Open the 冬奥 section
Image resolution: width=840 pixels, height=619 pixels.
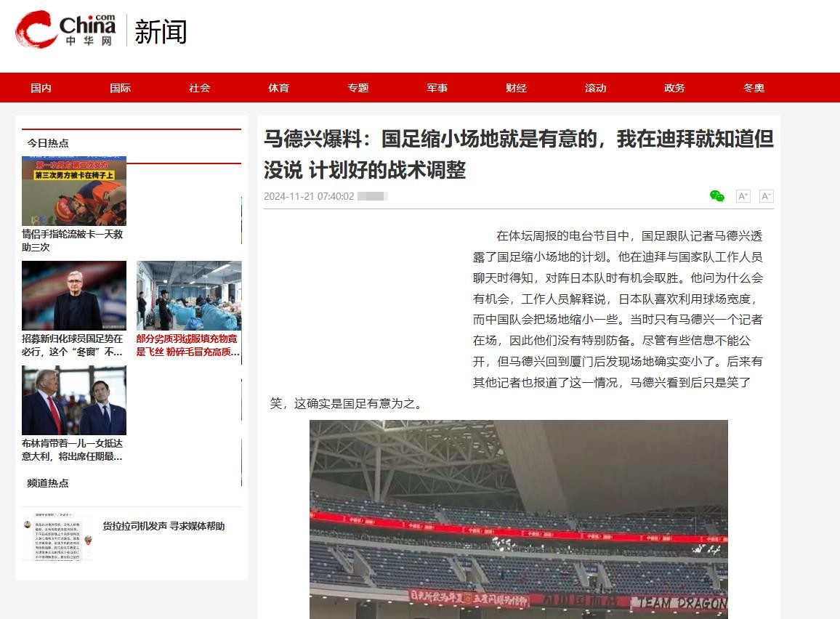pyautogui.click(x=754, y=88)
